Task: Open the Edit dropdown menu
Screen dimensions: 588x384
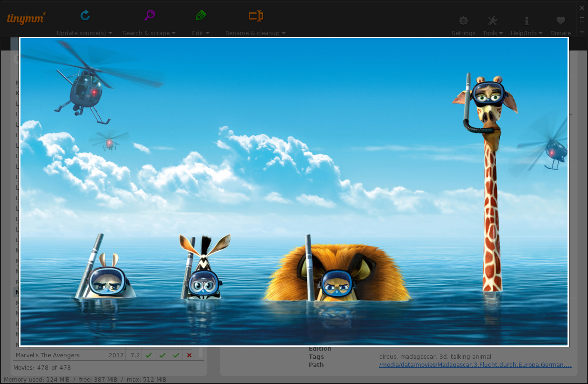Action: tap(208, 33)
